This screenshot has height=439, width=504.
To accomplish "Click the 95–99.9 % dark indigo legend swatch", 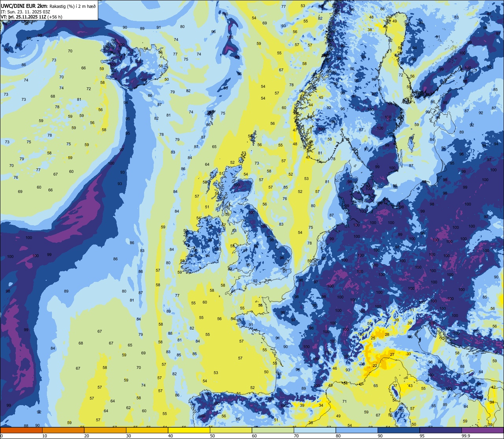I will (441, 430).
